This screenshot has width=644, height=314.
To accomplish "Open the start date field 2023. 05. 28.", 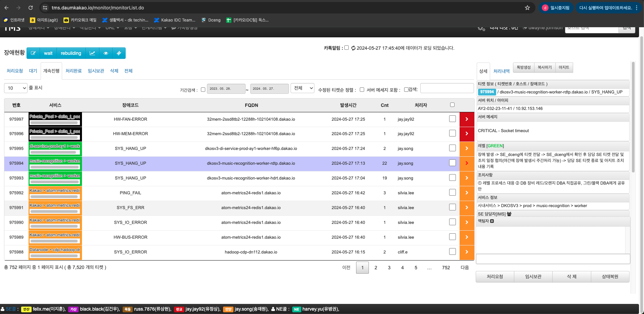I will [x=226, y=89].
